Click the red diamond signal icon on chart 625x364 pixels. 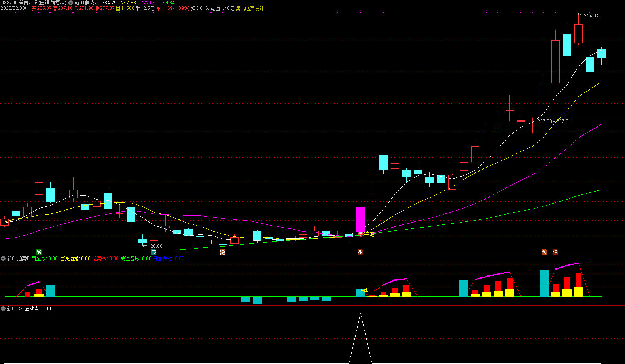(x=360, y=235)
